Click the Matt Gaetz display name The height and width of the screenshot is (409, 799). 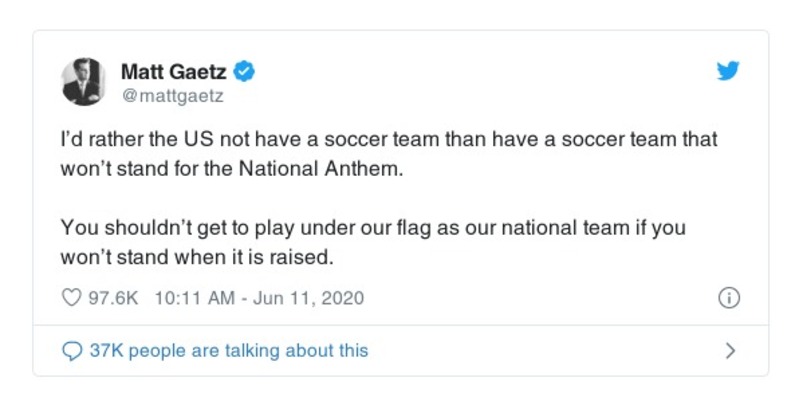(175, 71)
